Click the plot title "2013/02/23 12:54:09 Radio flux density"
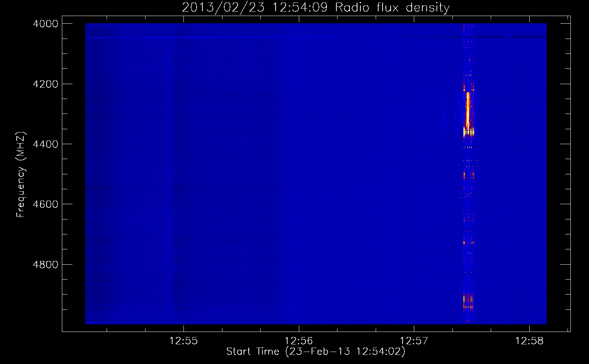589x364 pixels. point(316,7)
